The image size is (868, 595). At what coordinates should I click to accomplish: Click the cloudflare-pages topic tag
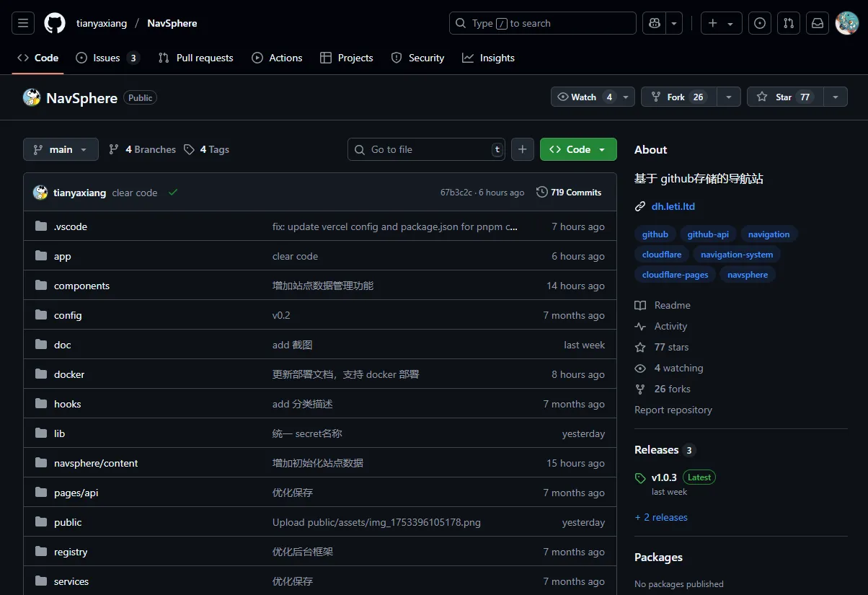point(675,275)
